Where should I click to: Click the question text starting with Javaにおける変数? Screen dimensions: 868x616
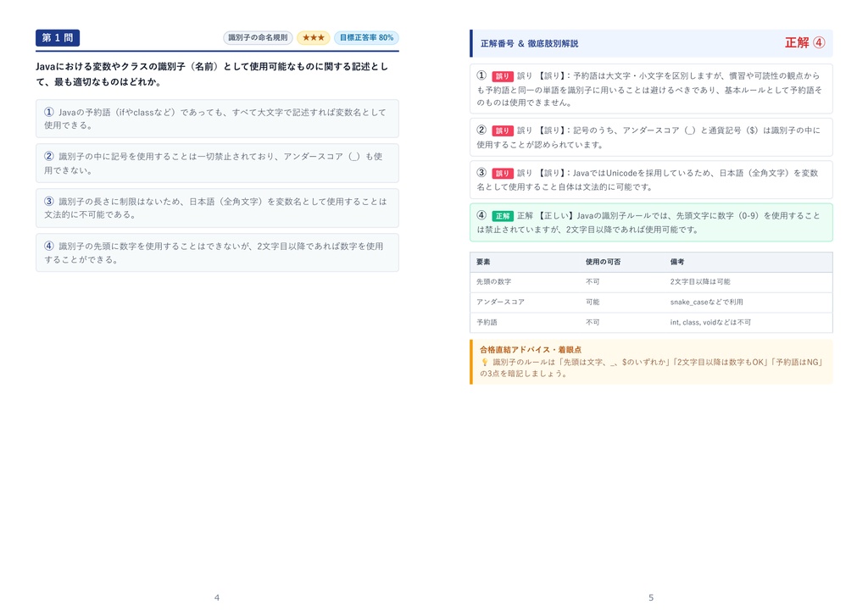click(212, 75)
